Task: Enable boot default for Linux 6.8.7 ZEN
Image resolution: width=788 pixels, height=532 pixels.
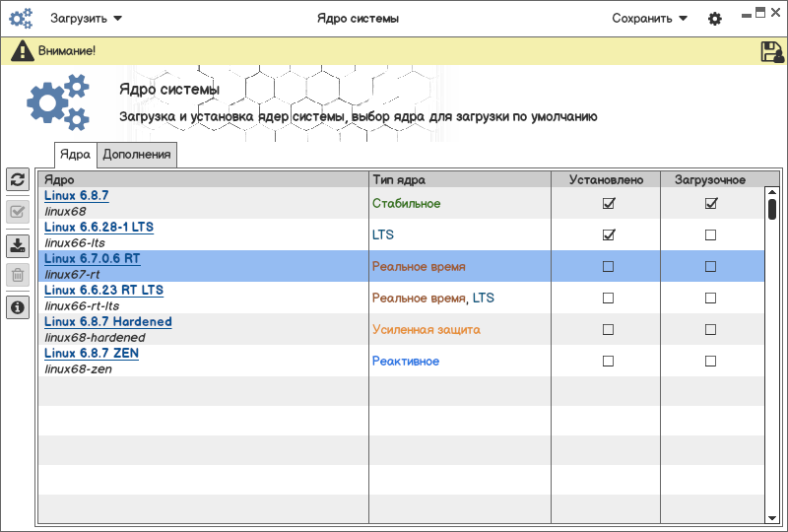Action: pyautogui.click(x=710, y=361)
